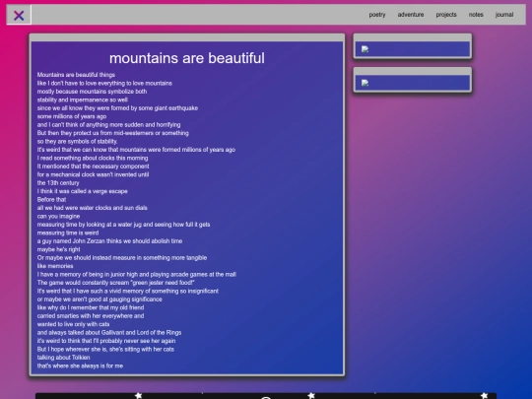Click the line 'the 13th century'

[x=58, y=183]
